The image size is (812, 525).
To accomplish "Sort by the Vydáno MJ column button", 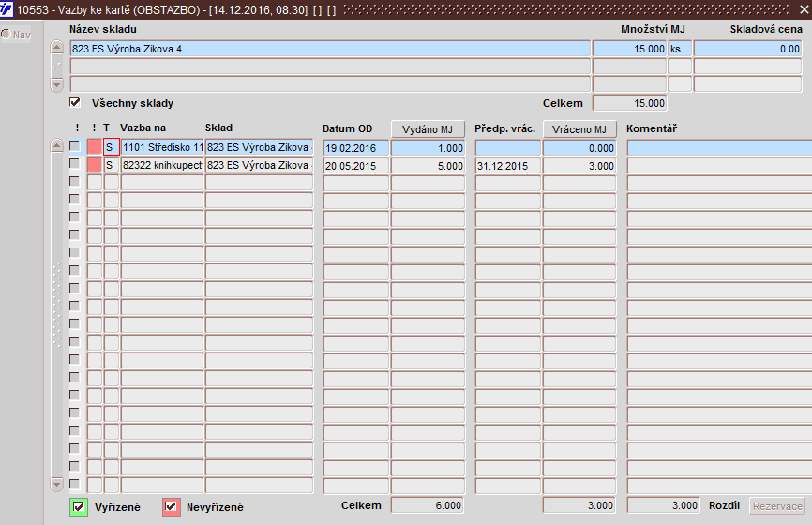I will pos(428,129).
